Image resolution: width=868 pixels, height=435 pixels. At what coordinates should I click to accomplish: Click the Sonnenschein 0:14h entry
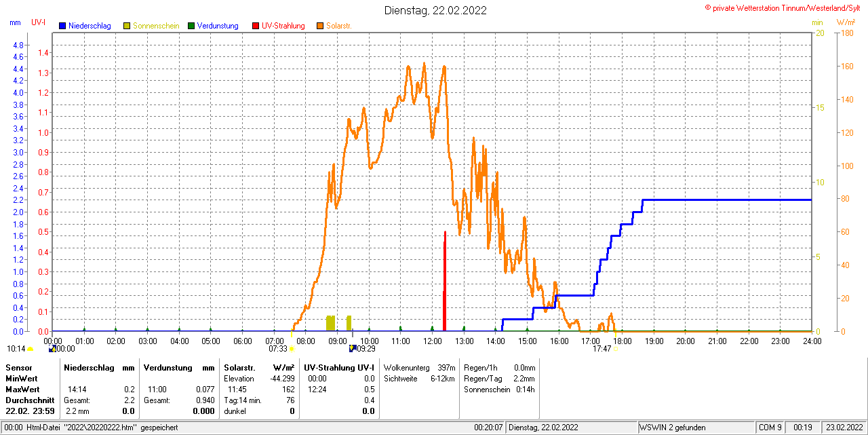click(499, 390)
